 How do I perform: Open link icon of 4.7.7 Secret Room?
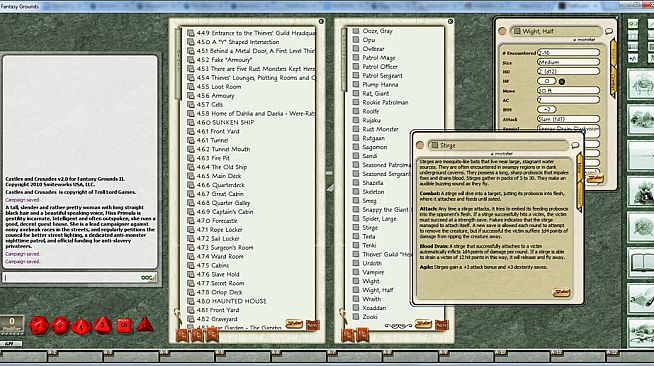click(x=191, y=283)
